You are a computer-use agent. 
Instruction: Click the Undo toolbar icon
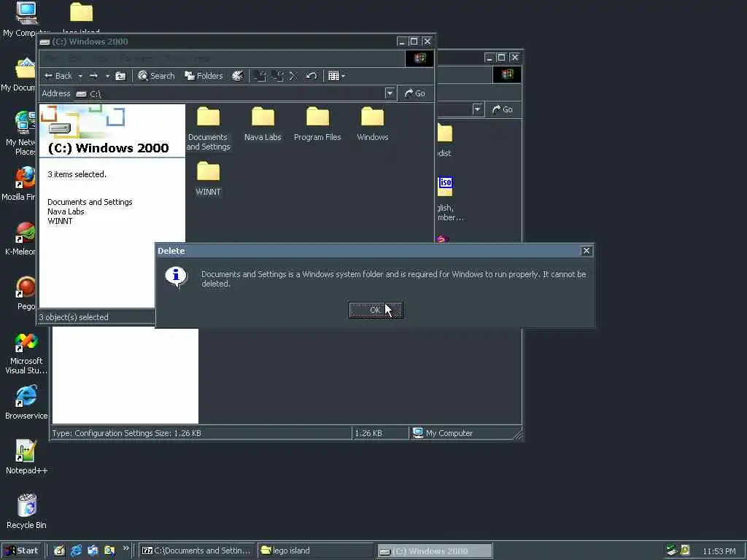[311, 76]
